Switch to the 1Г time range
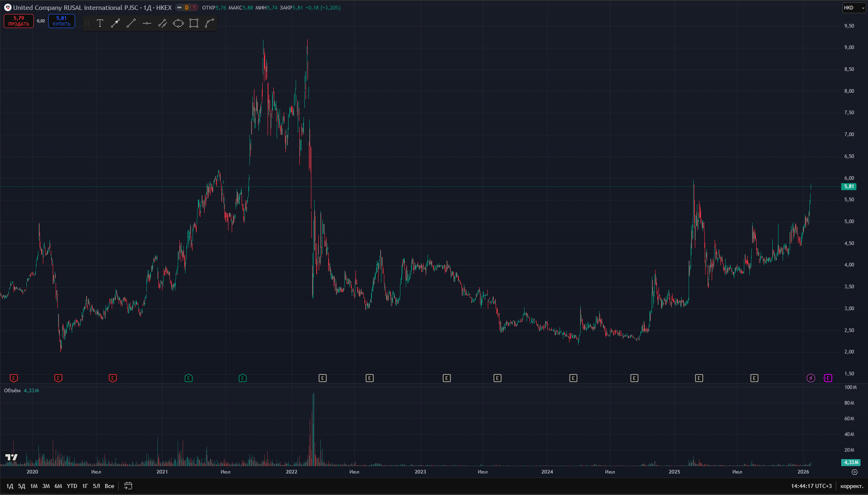 [85, 486]
